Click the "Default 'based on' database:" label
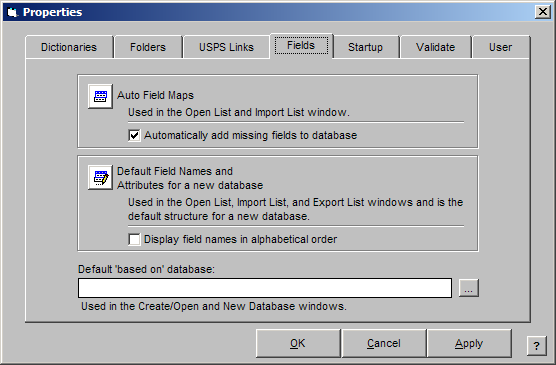The width and height of the screenshot is (556, 365). tap(146, 269)
